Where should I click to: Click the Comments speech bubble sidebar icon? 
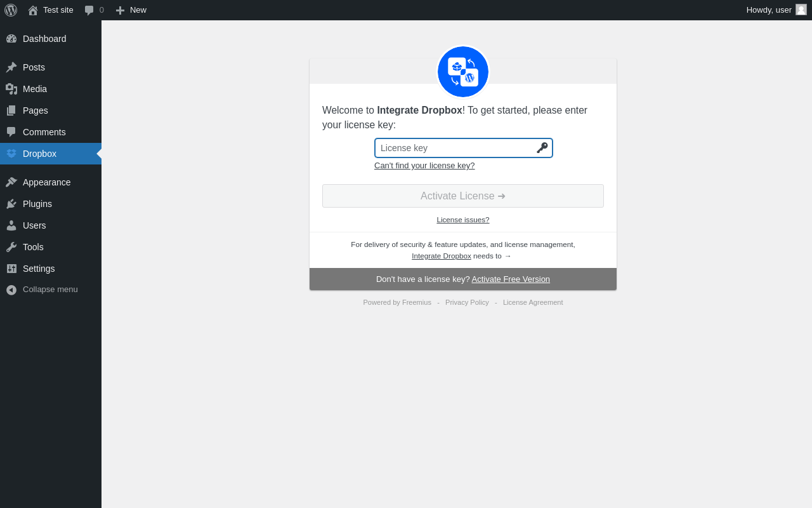(x=11, y=132)
